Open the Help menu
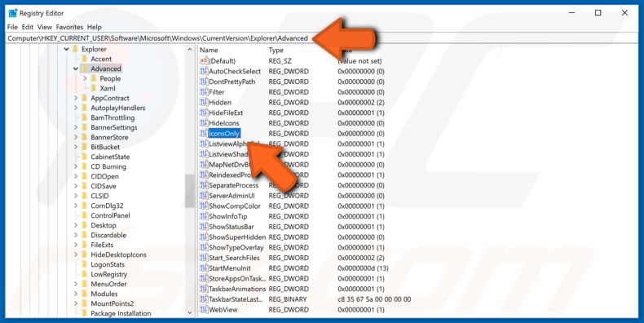 [94, 27]
